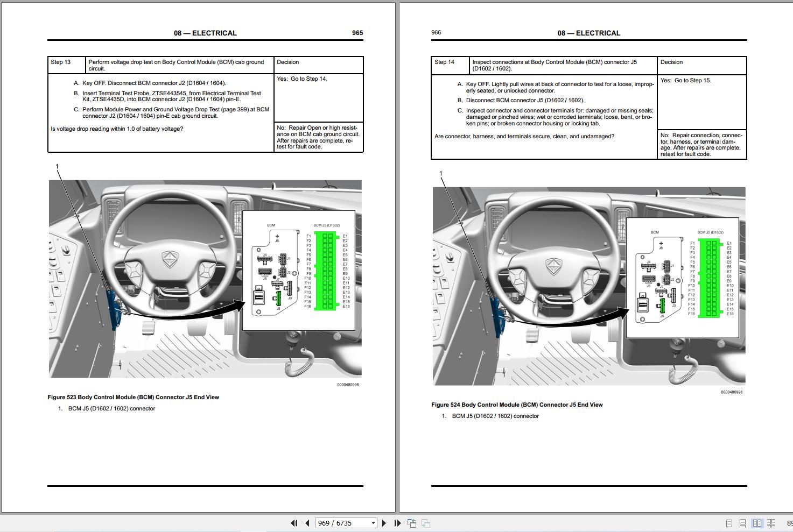The height and width of the screenshot is (532, 793).
Task: Click 'Key OFF. Disconnect BCM connector J2' line
Action: tap(154, 83)
